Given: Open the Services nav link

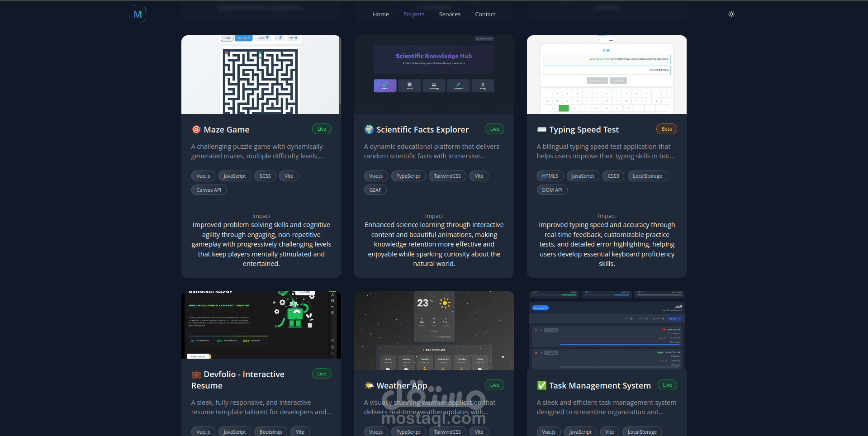Looking at the screenshot, I should 450,14.
